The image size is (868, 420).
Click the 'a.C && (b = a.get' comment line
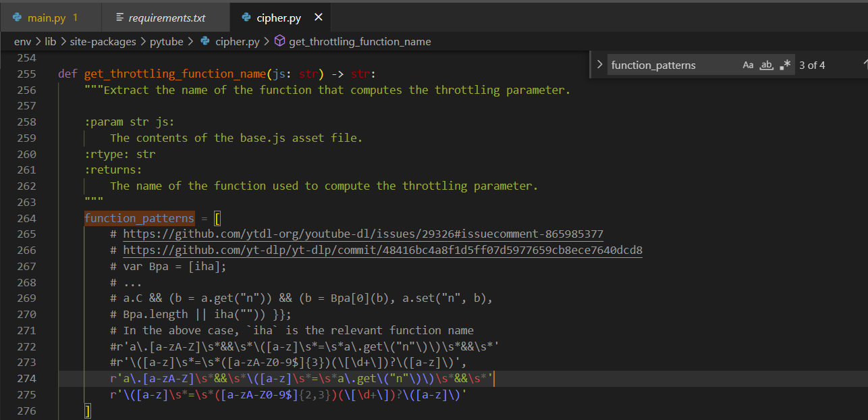click(302, 298)
